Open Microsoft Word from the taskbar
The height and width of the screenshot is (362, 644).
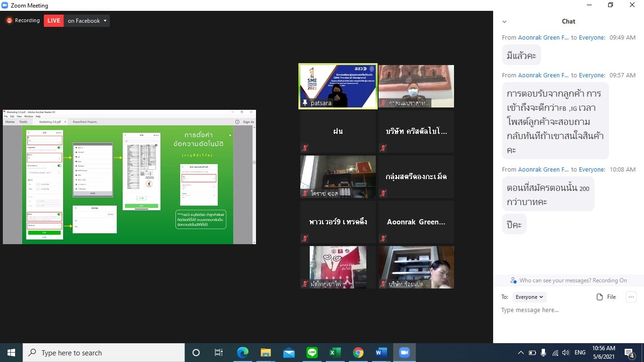tap(381, 353)
